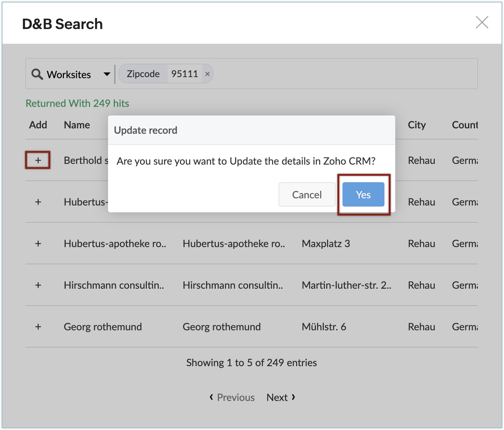Click the plus icon for Berthold row
504x430 pixels.
38,160
